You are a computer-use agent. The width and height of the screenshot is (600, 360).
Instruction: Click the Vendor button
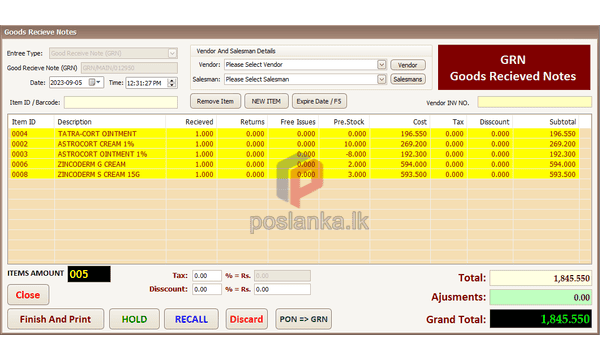click(408, 65)
